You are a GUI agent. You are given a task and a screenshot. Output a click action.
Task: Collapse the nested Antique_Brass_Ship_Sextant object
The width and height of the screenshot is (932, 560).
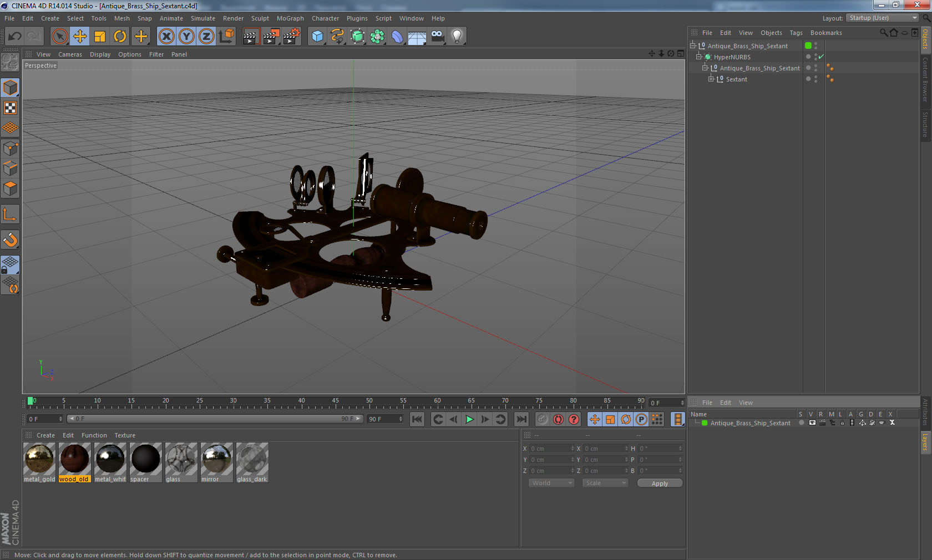[x=705, y=68]
